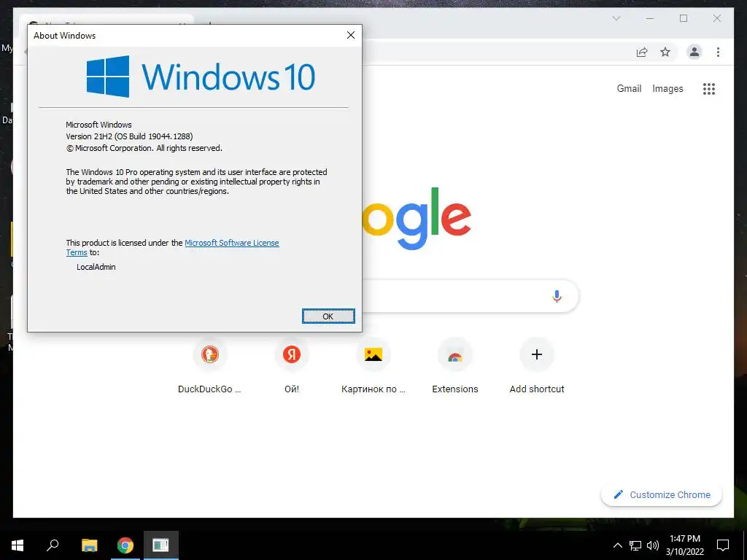Open Gmail link on Google page
Screen dimensions: 747x560
[x=629, y=88]
